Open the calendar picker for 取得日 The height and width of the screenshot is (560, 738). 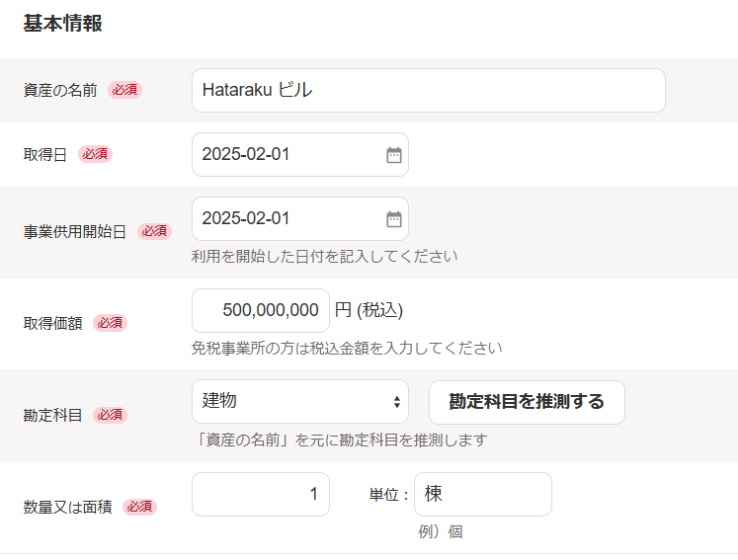[394, 155]
